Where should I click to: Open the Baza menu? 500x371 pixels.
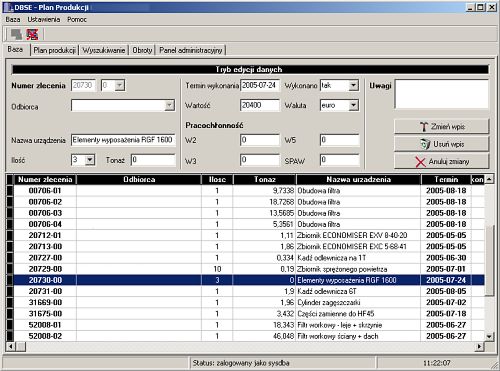(x=13, y=20)
